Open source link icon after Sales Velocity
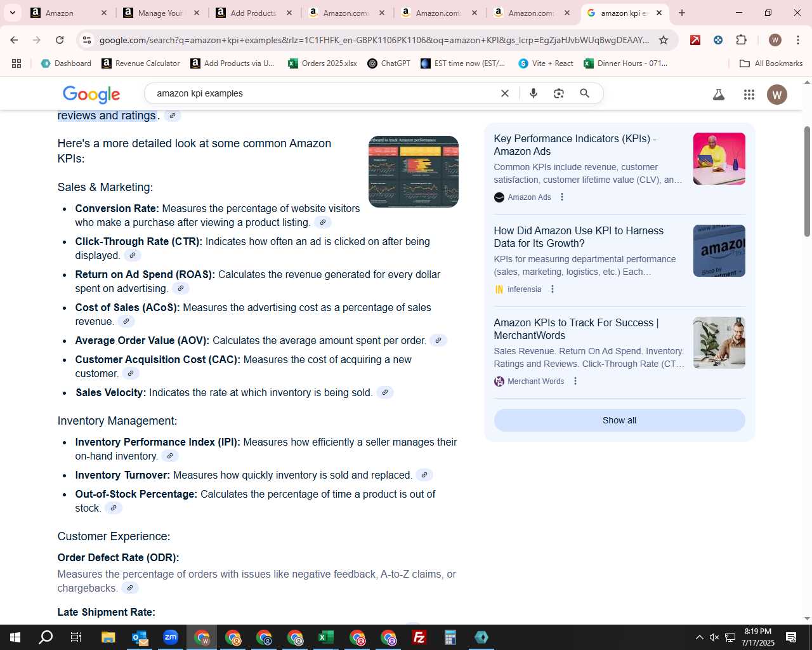Image resolution: width=812 pixels, height=650 pixels. point(385,392)
